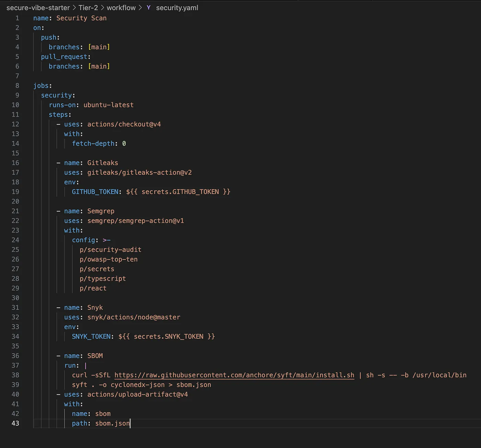Image resolution: width=481 pixels, height=448 pixels.
Task: Click the 'Semgrep' step name
Action: coord(101,211)
